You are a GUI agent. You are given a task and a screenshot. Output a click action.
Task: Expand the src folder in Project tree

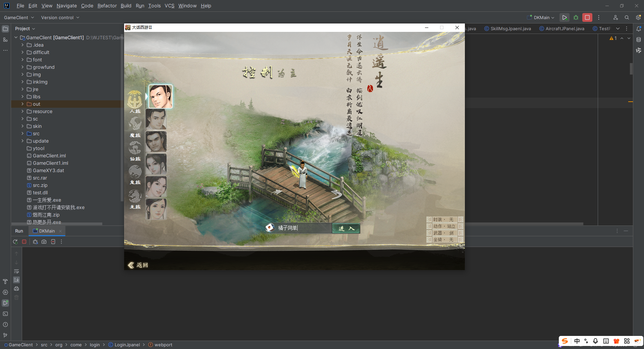click(x=22, y=134)
